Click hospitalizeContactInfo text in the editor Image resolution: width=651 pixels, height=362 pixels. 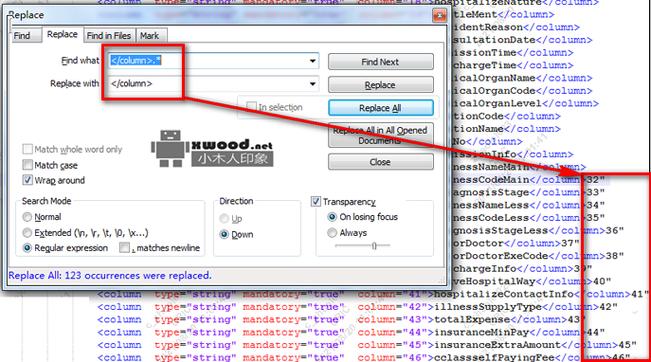[x=504, y=294]
